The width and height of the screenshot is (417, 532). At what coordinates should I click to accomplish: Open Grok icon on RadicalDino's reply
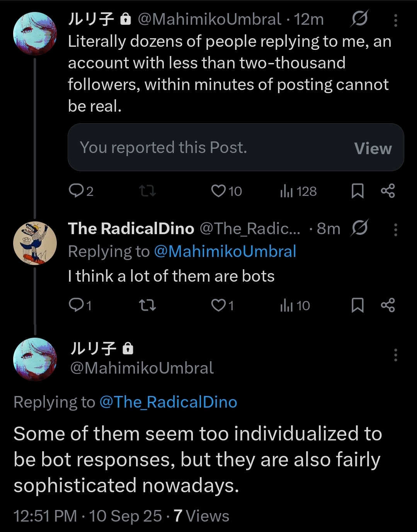[359, 228]
